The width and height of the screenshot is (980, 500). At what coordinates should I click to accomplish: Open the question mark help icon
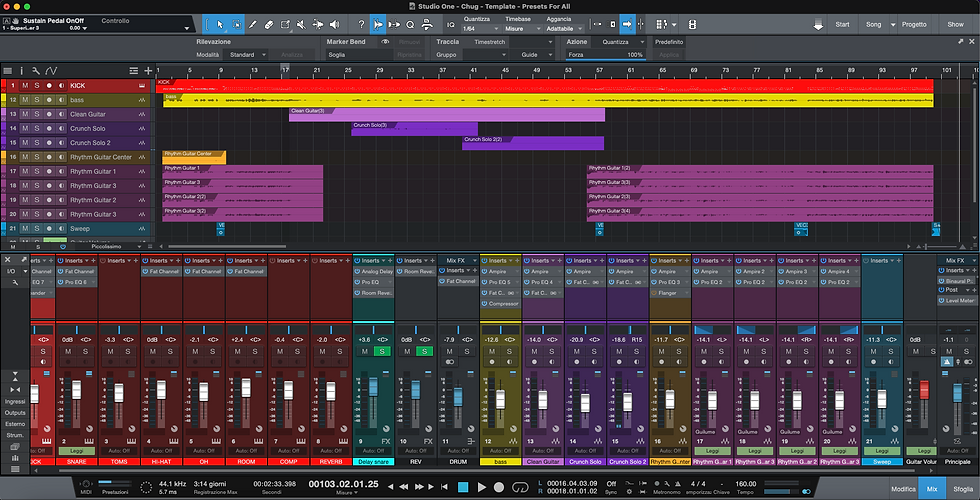[361, 24]
